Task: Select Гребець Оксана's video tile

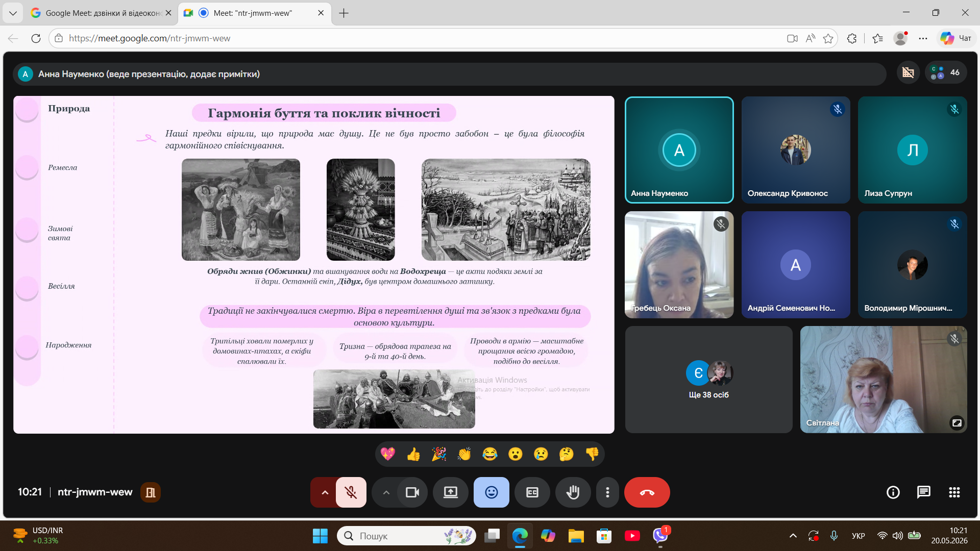Action: 679,265
